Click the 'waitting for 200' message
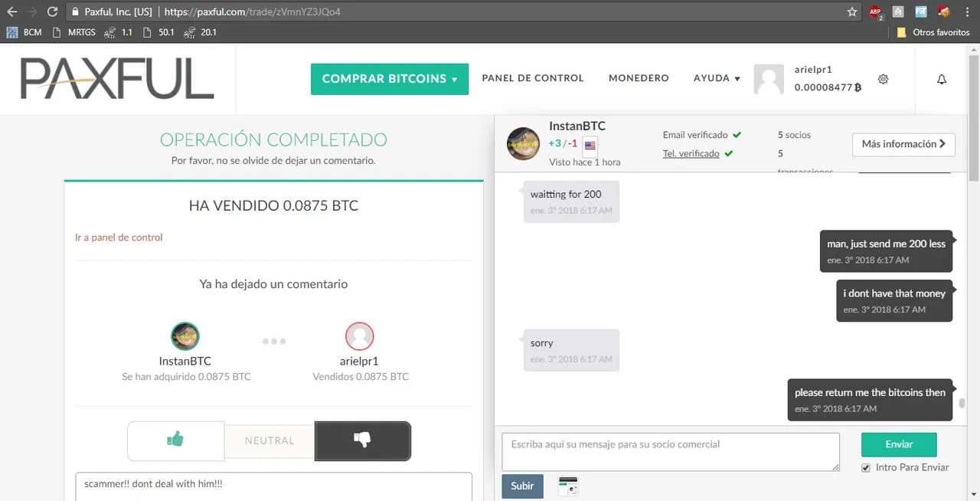980x501 pixels. [571, 201]
